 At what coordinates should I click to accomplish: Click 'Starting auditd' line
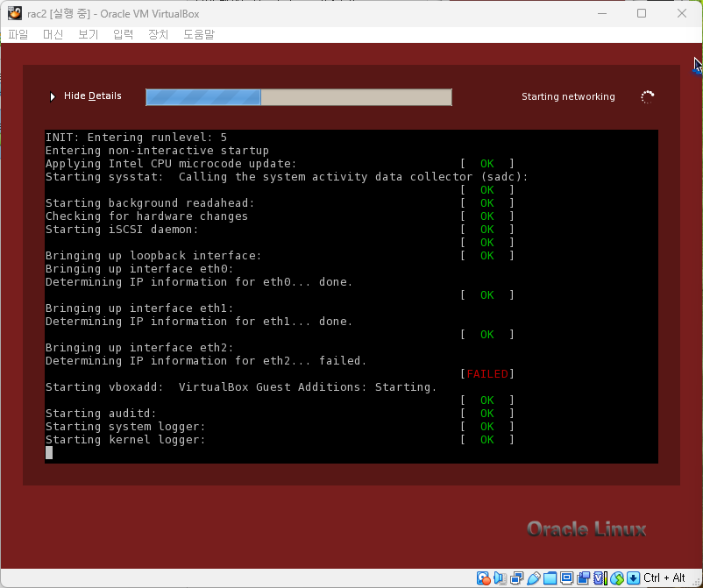101,414
